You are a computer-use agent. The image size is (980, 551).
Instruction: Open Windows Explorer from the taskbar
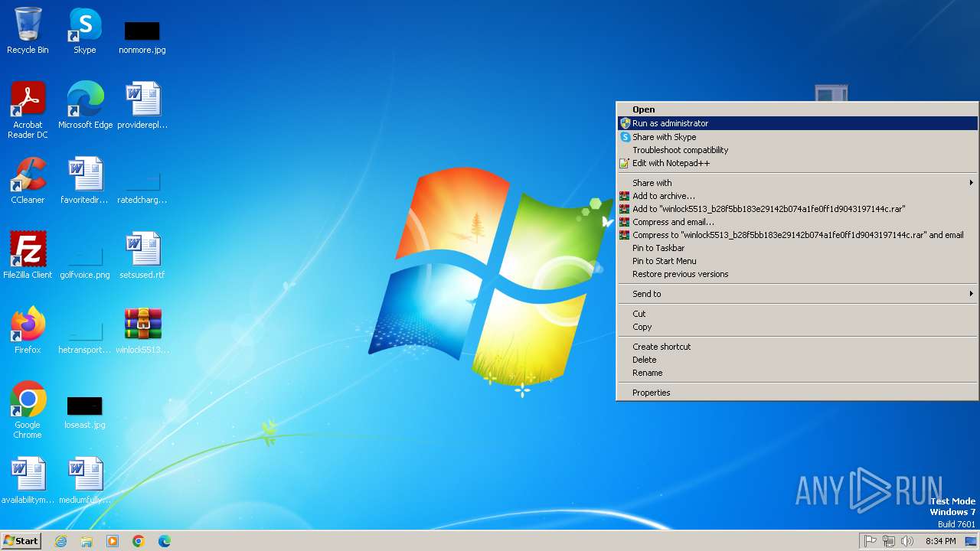[87, 541]
